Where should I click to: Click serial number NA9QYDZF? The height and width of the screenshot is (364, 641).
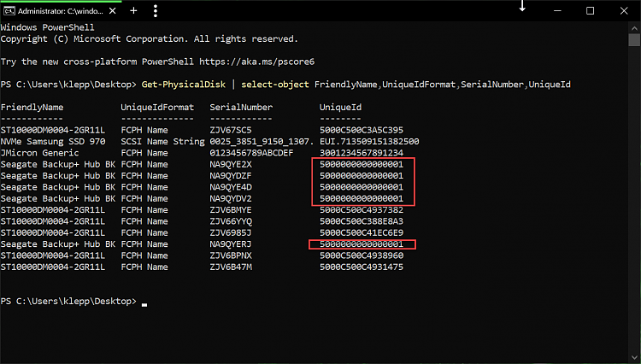click(231, 176)
